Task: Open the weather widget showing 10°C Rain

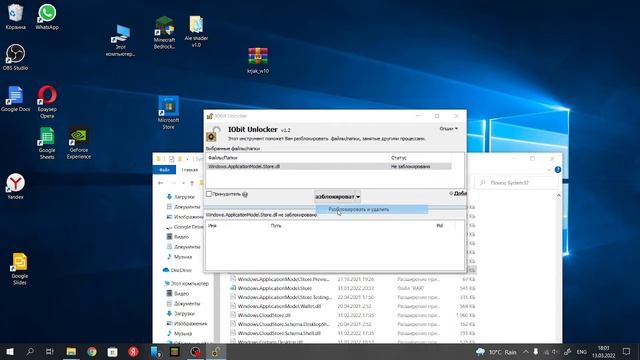Action: 496,352
